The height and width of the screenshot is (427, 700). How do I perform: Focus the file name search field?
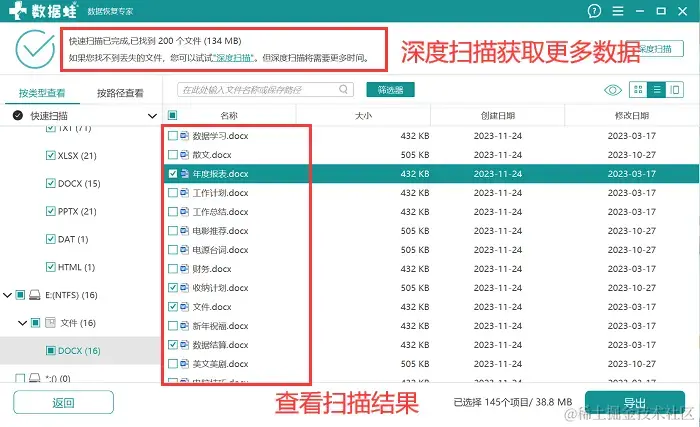point(265,90)
